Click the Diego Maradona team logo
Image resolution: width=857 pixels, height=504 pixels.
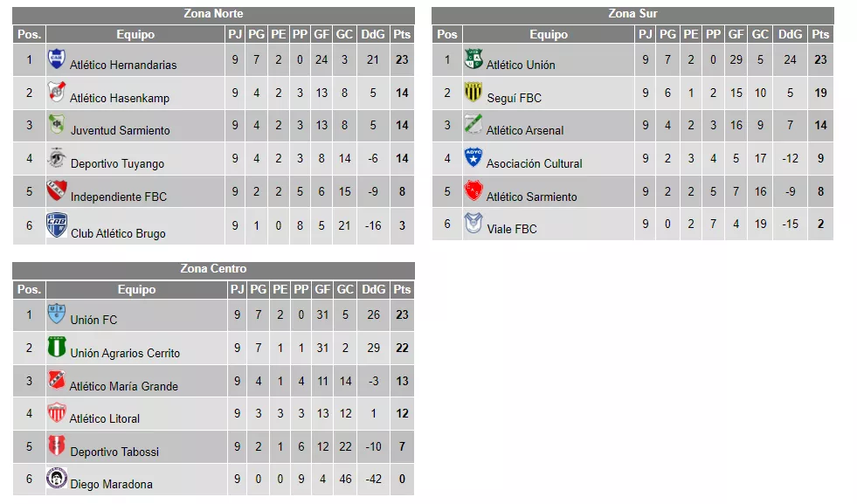click(x=56, y=479)
